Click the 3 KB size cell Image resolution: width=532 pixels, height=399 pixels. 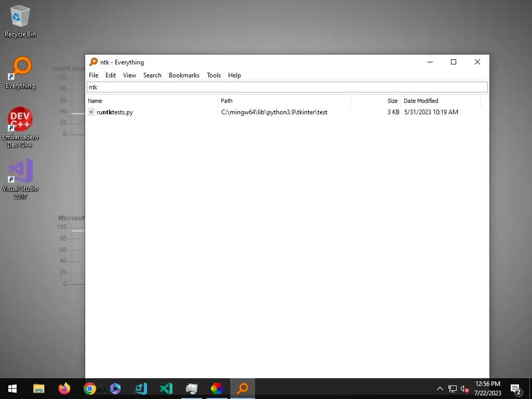[x=393, y=112]
